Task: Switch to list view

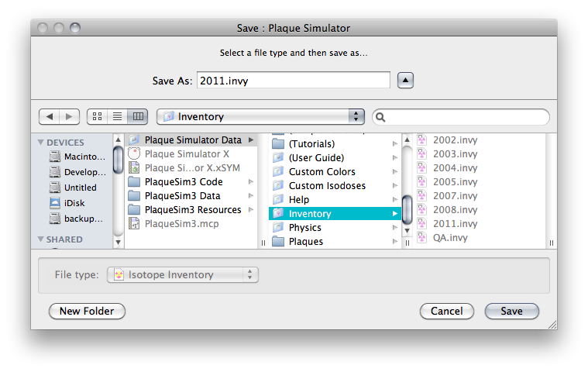Action: tap(118, 116)
